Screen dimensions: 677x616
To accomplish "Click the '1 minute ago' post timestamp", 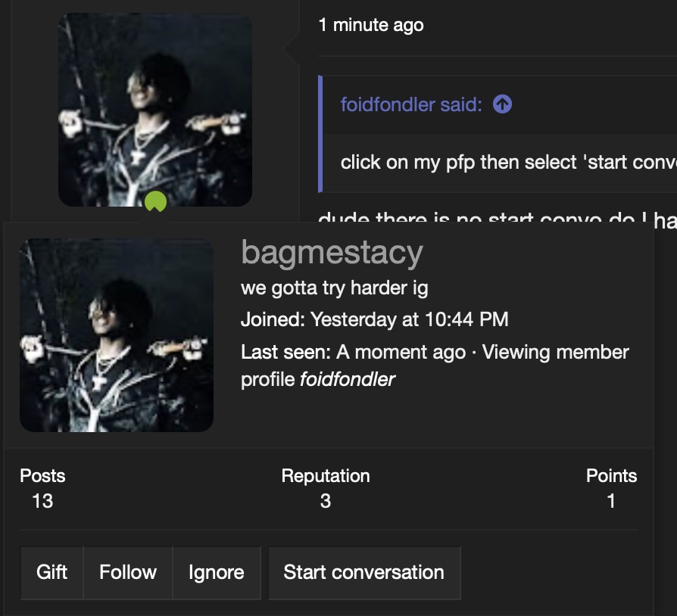I will click(x=371, y=25).
